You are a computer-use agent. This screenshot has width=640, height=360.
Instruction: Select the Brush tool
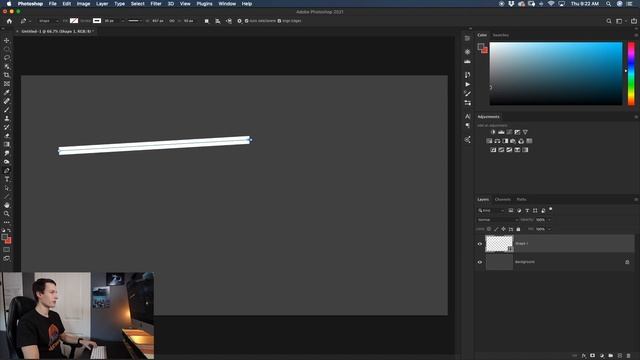(x=7, y=110)
